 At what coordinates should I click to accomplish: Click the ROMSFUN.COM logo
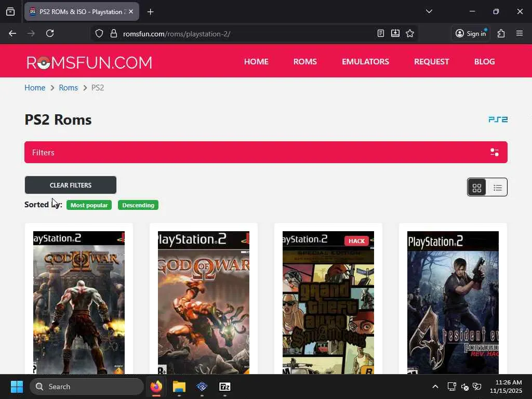click(89, 62)
